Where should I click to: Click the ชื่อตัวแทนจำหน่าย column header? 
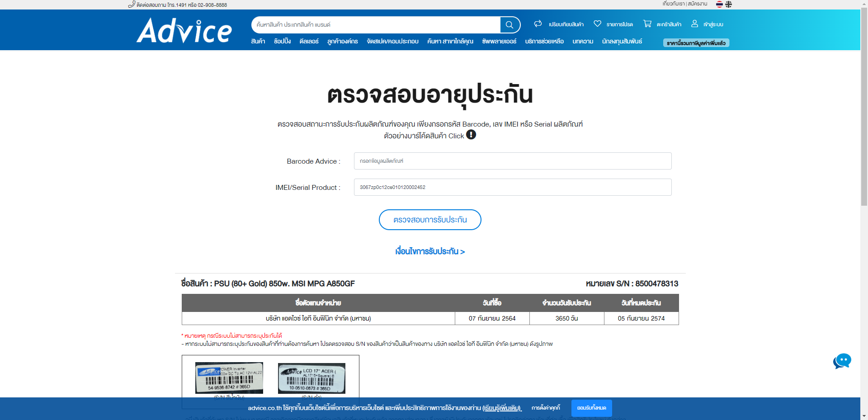(318, 303)
